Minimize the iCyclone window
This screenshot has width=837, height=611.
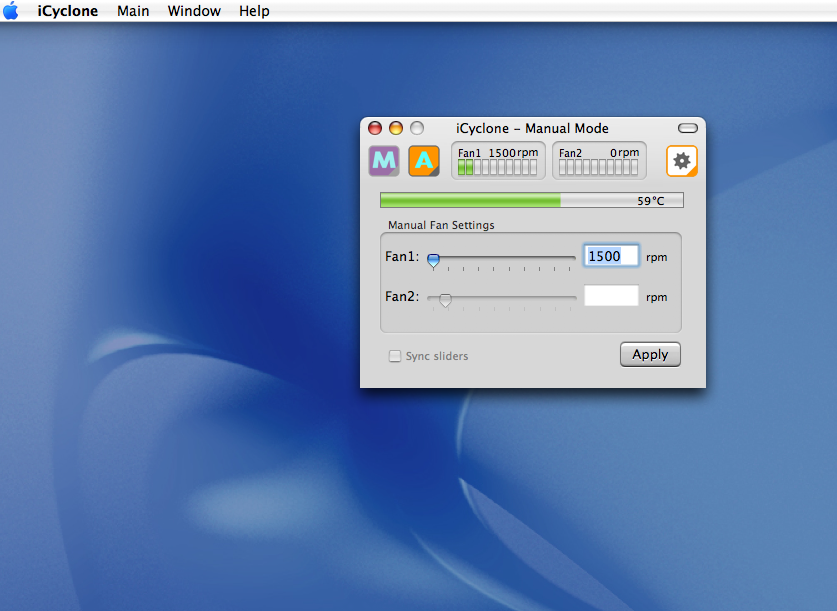396,128
